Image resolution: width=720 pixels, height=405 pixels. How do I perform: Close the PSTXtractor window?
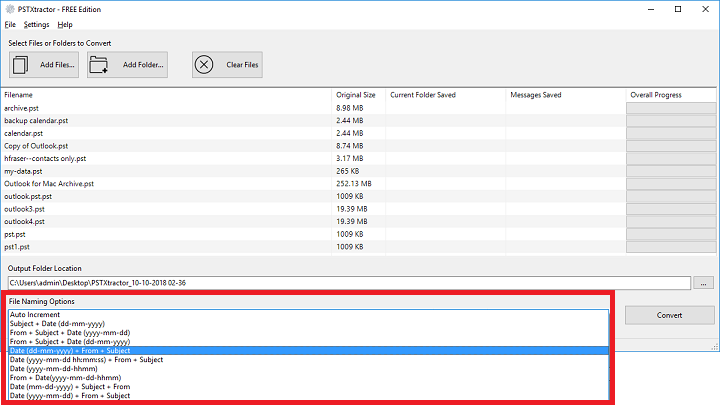tap(705, 9)
